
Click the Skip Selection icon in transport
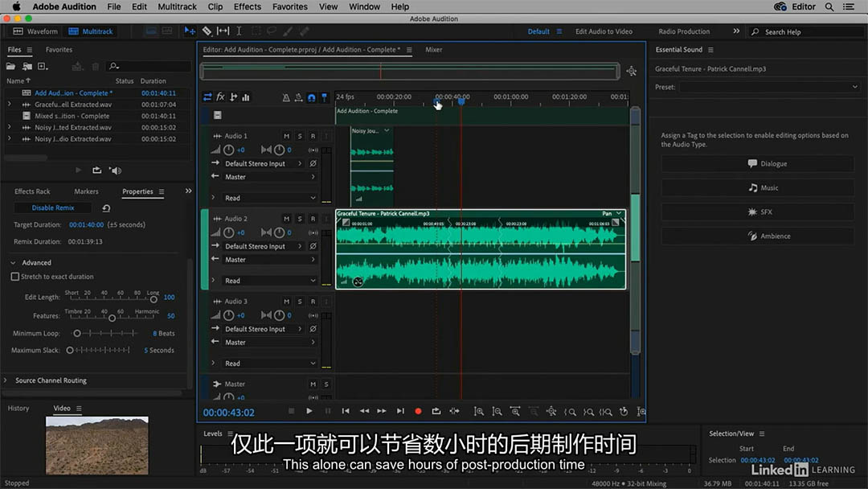454,411
